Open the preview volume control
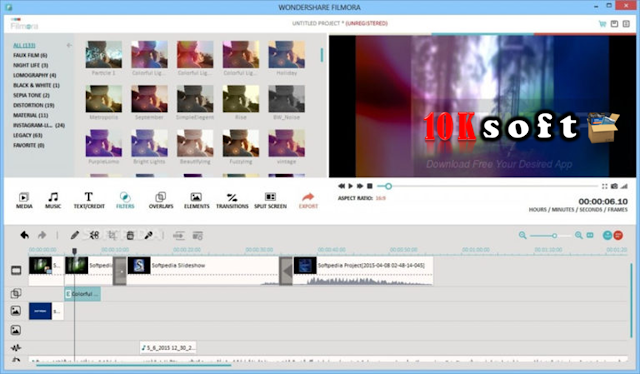 pos(624,186)
